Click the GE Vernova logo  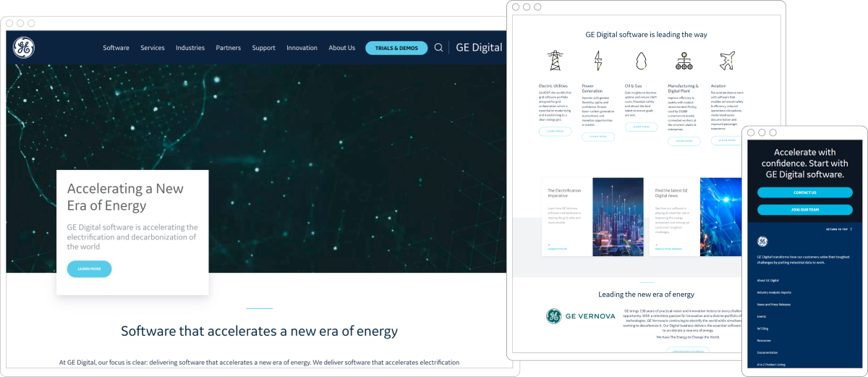coord(581,316)
